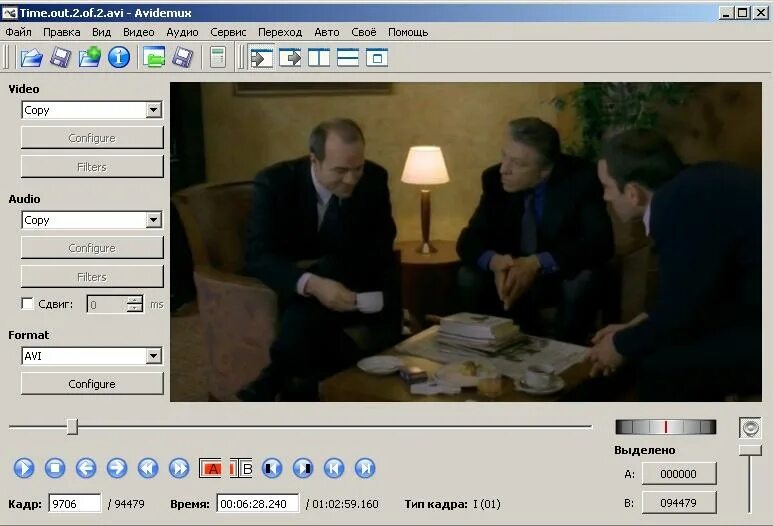Set selection marker B

[242, 468]
